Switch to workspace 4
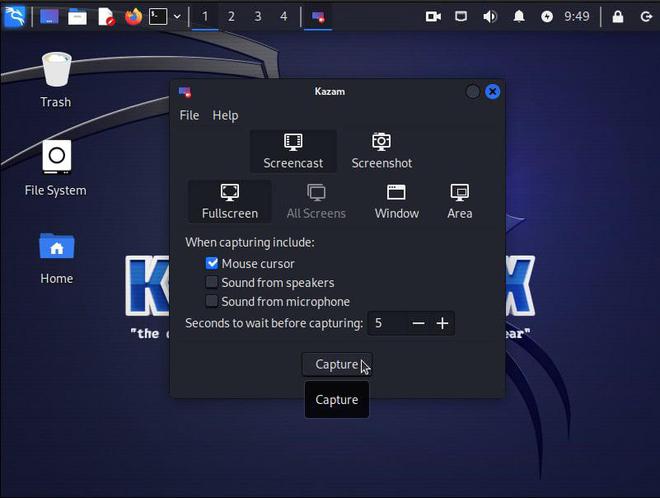Screen dimensions: 660x498 click(284, 17)
